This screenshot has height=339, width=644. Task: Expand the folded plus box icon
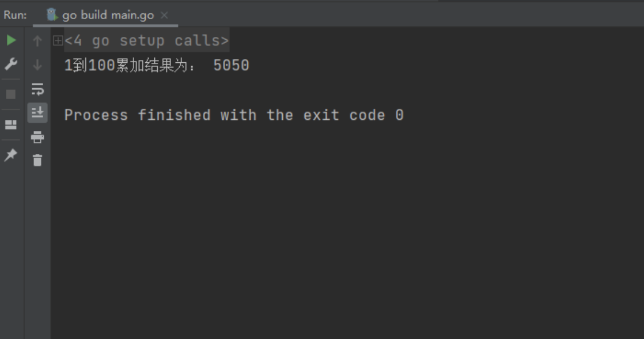58,40
